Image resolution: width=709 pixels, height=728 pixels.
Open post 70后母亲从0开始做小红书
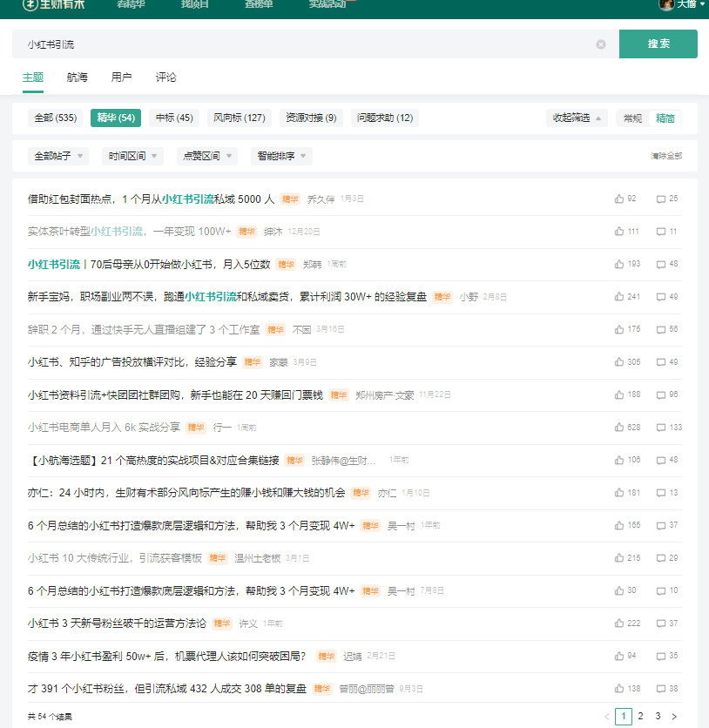pyautogui.click(x=149, y=265)
